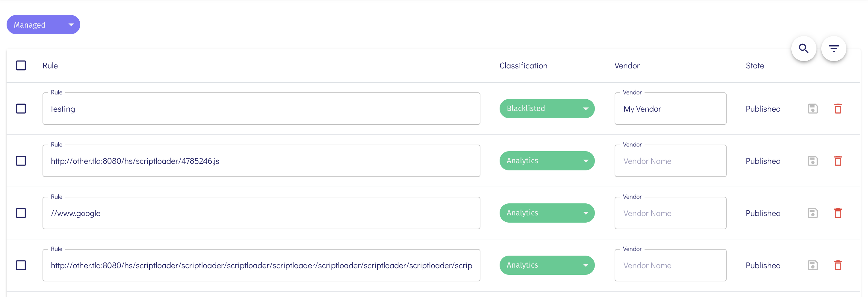This screenshot has height=297, width=868.
Task: Click the "Classification" column header
Action: (x=523, y=65)
